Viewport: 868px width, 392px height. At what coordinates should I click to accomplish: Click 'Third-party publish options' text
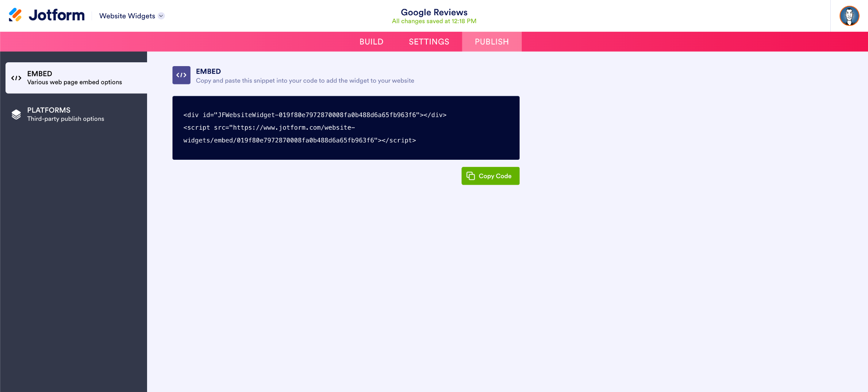click(66, 119)
